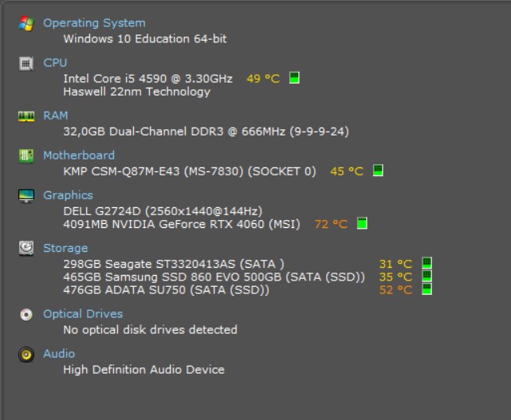Click the ADATA SU750 52 °C temperature
The image size is (511, 420).
[x=395, y=290]
